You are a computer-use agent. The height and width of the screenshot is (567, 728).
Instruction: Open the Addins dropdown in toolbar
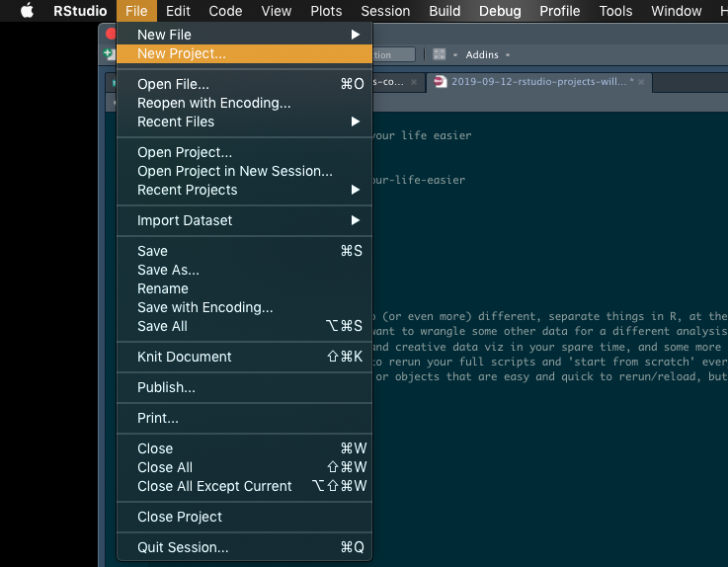coord(487,54)
